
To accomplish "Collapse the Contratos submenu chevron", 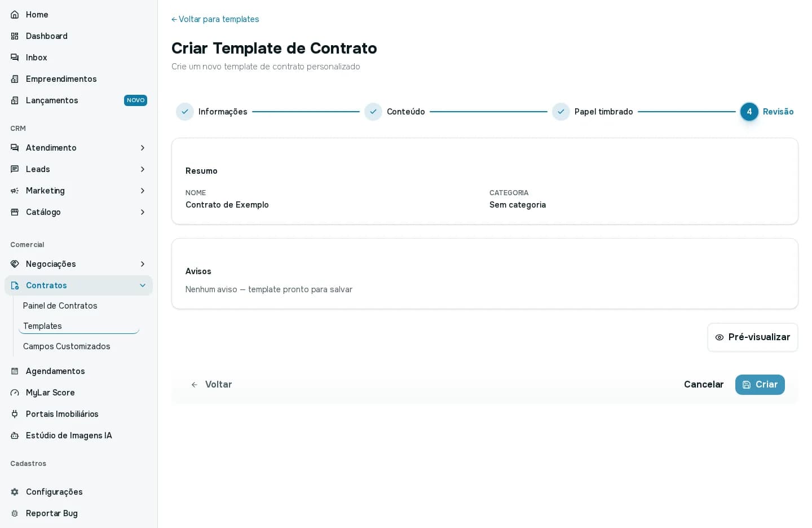I will 143,285.
